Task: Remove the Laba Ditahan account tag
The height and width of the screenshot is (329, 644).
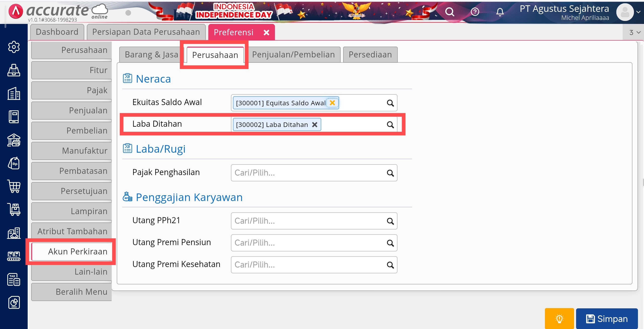Action: point(314,125)
